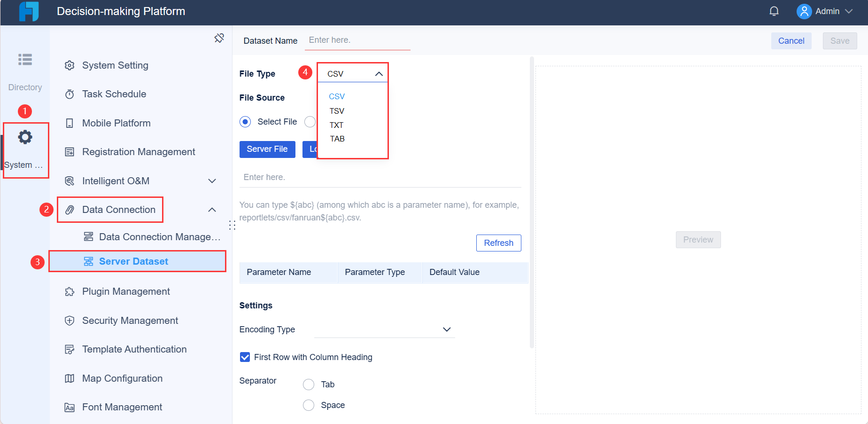Choose the Tab separator radio button
The image size is (868, 424).
pos(309,385)
